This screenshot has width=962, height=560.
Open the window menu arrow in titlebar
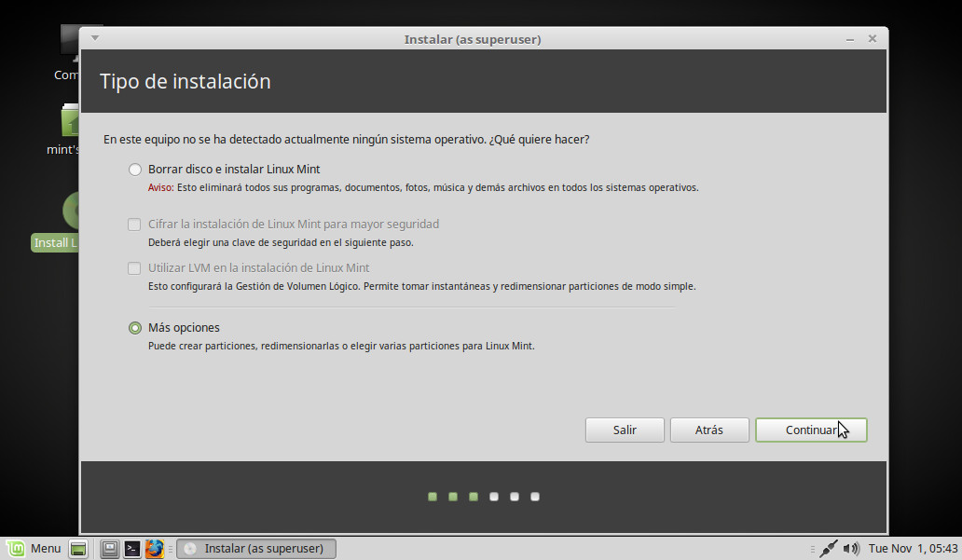pyautogui.click(x=95, y=38)
